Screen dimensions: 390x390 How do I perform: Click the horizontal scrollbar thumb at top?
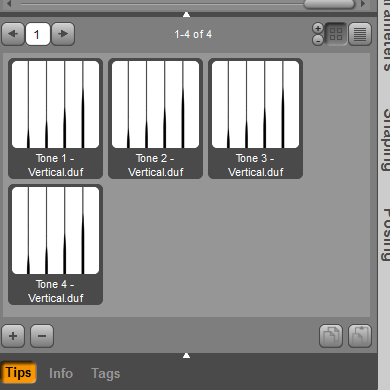click(x=329, y=4)
